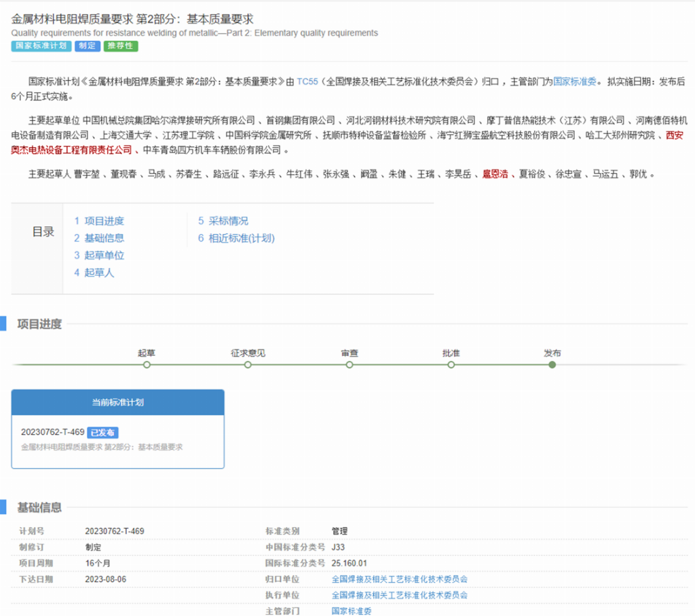The height and width of the screenshot is (616, 695).
Task: Click the blue 制定 tag badge
Action: point(87,46)
